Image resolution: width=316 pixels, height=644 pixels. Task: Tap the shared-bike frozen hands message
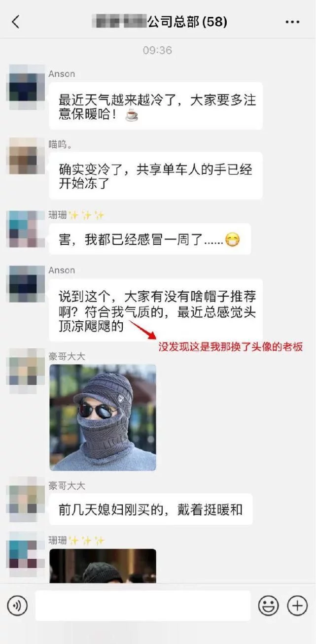click(x=156, y=175)
